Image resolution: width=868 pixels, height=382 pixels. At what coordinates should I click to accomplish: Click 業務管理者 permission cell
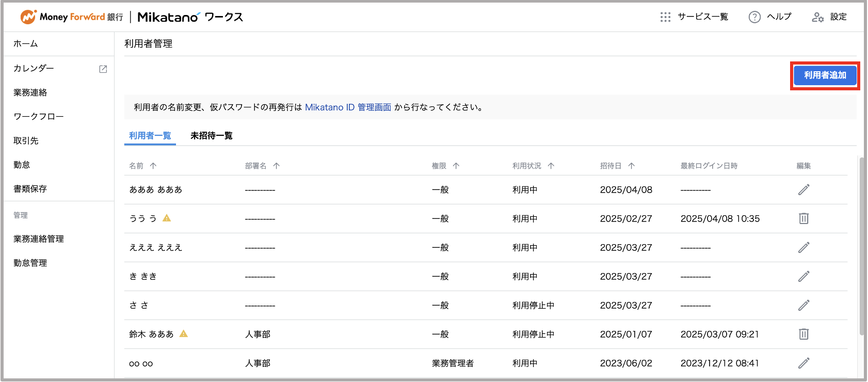[453, 363]
